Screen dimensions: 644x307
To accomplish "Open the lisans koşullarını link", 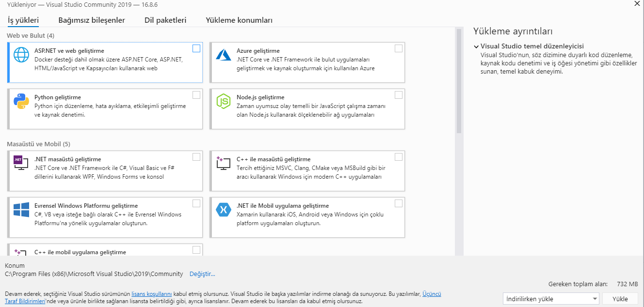I will pyautogui.click(x=152, y=294).
